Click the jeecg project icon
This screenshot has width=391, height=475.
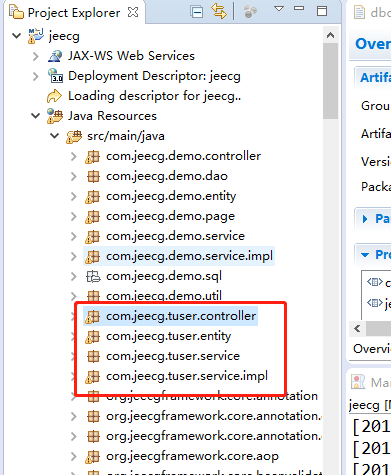coord(36,36)
